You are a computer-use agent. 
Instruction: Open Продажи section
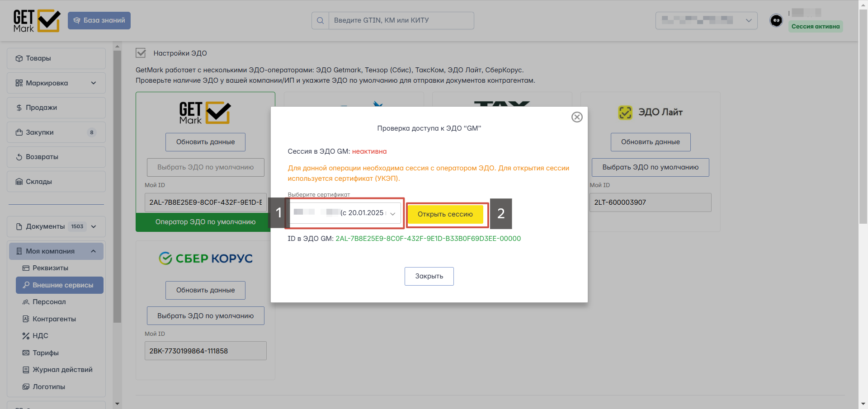tap(56, 108)
